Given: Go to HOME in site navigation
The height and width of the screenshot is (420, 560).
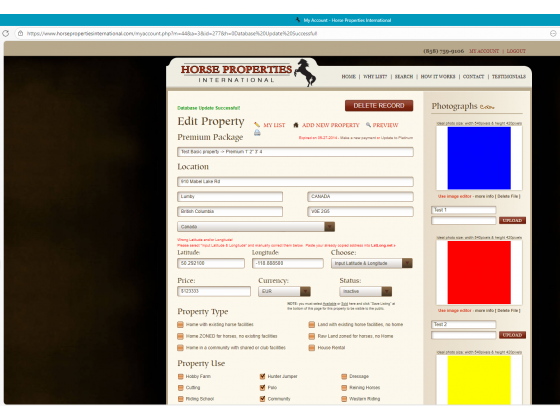Looking at the screenshot, I should (348, 76).
